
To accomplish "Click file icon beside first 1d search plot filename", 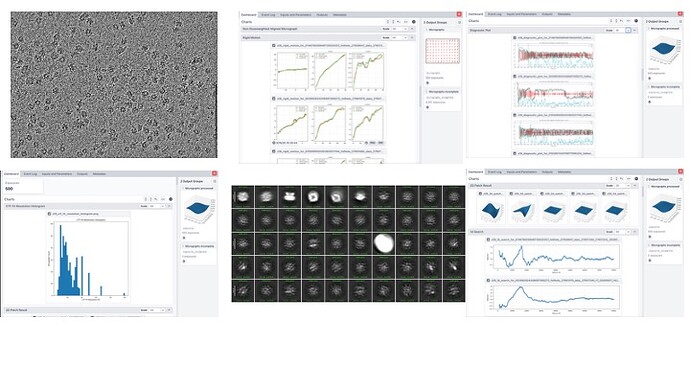I will [488, 240].
